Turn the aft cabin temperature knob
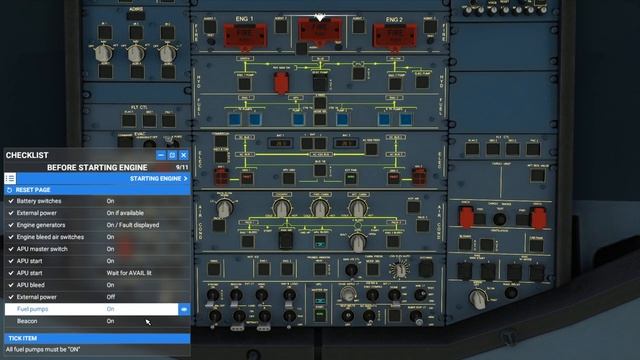This screenshot has height=360, width=640. [358, 207]
